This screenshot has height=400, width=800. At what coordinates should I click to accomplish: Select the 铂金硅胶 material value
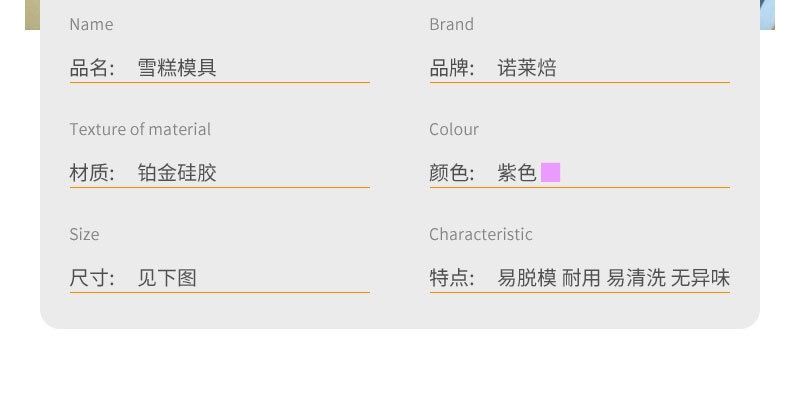pos(177,173)
